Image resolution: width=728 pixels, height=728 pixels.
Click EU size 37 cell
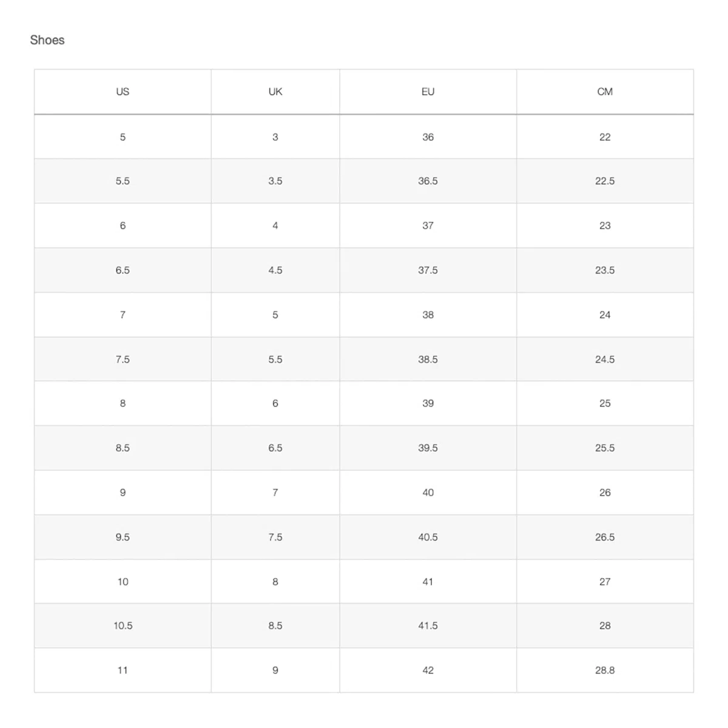click(428, 226)
